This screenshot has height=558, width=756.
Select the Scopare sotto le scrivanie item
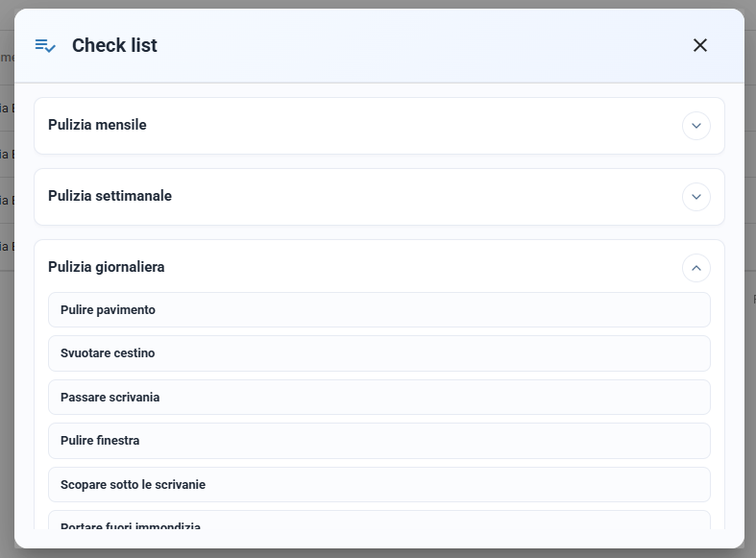coord(379,484)
